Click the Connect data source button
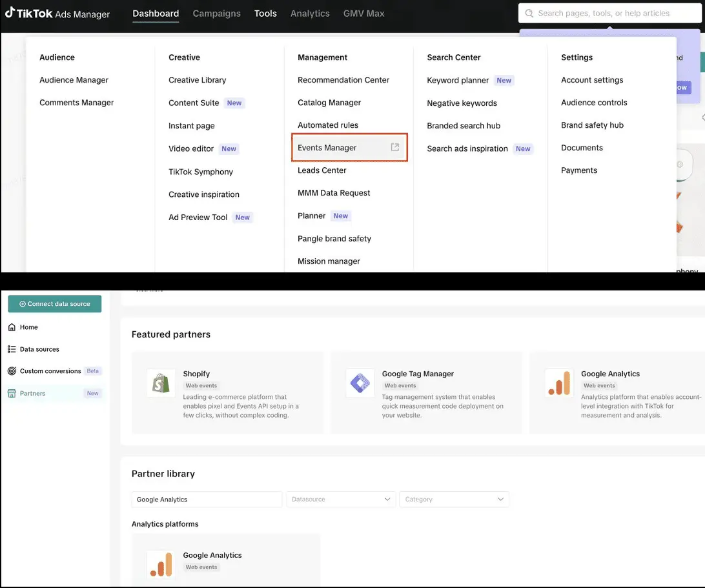This screenshot has height=588, width=705. (54, 304)
